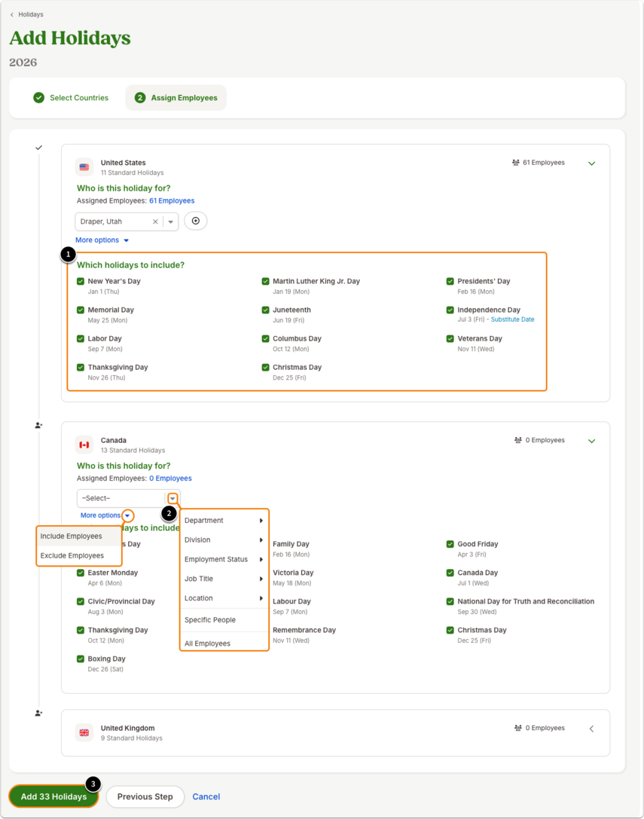The width and height of the screenshot is (644, 819).
Task: Click the add filter plus circle icon
Action: (196, 221)
